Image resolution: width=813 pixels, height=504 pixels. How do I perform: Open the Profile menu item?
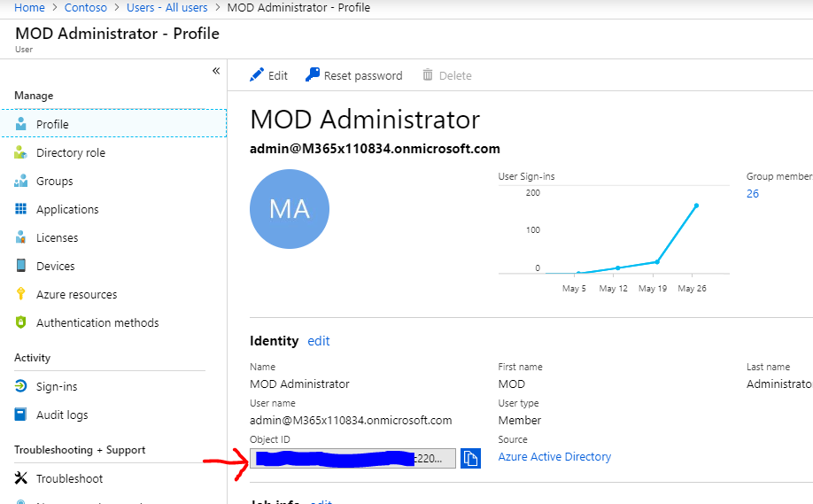click(x=52, y=124)
